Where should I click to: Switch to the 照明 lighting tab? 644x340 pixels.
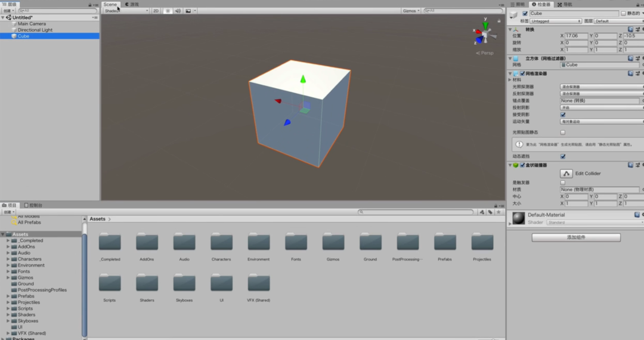518,4
